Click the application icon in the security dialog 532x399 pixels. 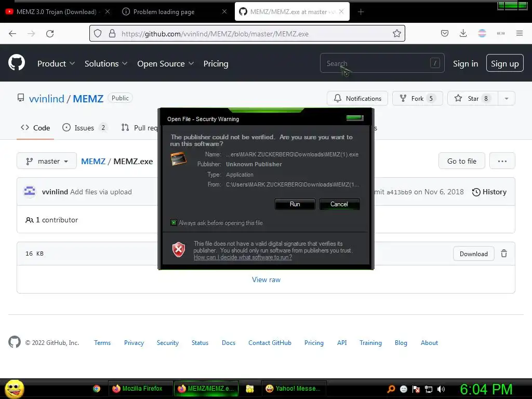point(179,159)
